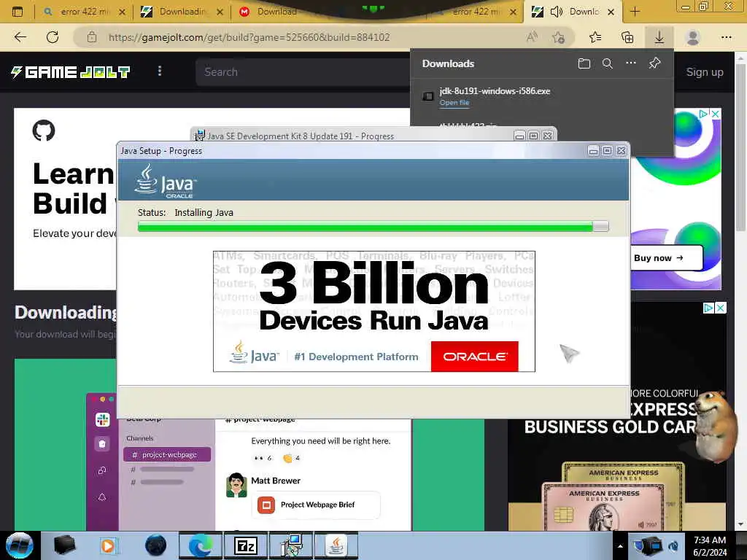Open dark globe app in taskbar
Image resolution: width=747 pixels, height=560 pixels.
[x=155, y=545]
